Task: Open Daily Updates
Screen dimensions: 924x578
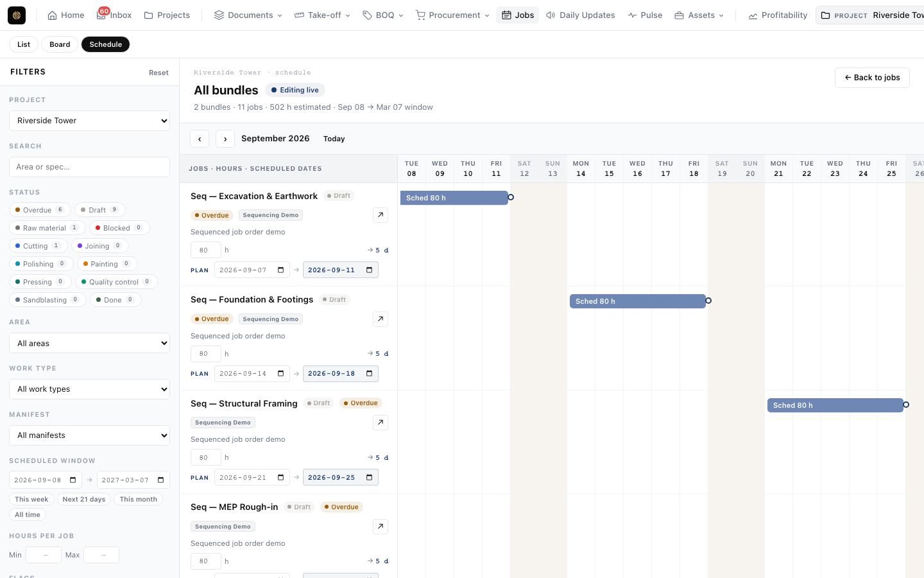Action: coord(580,15)
